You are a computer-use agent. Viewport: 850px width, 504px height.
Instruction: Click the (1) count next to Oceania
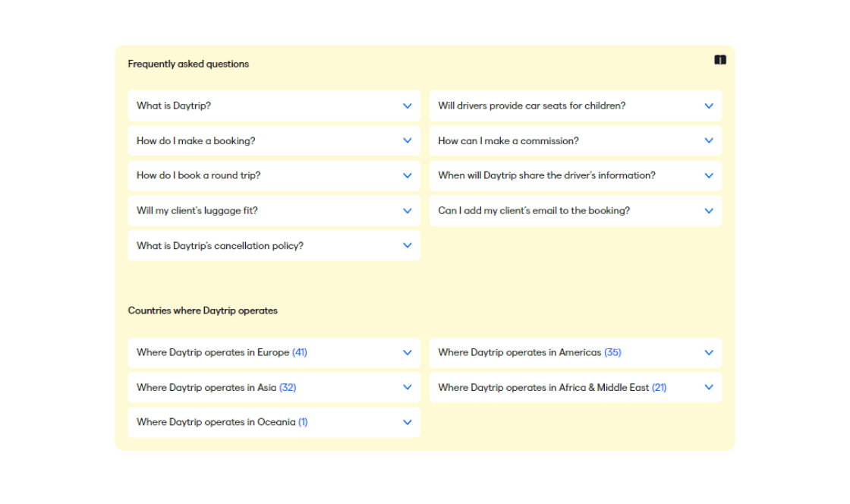[303, 422]
